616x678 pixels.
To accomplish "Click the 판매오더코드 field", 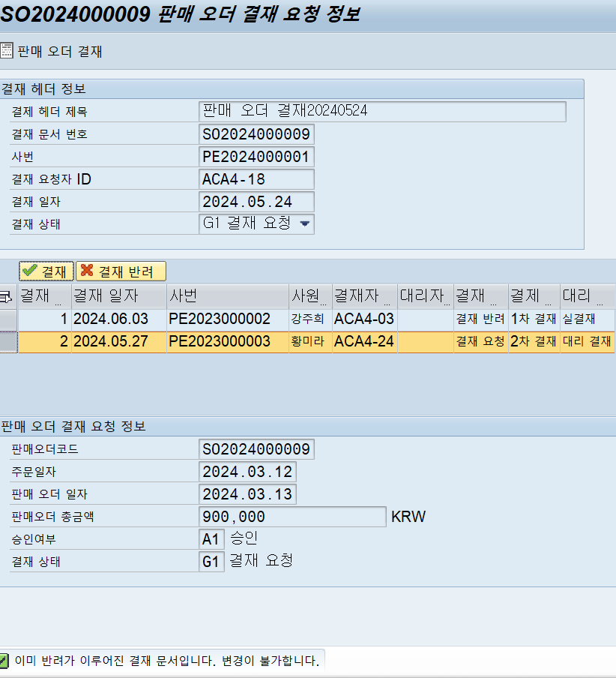I will pos(256,448).
